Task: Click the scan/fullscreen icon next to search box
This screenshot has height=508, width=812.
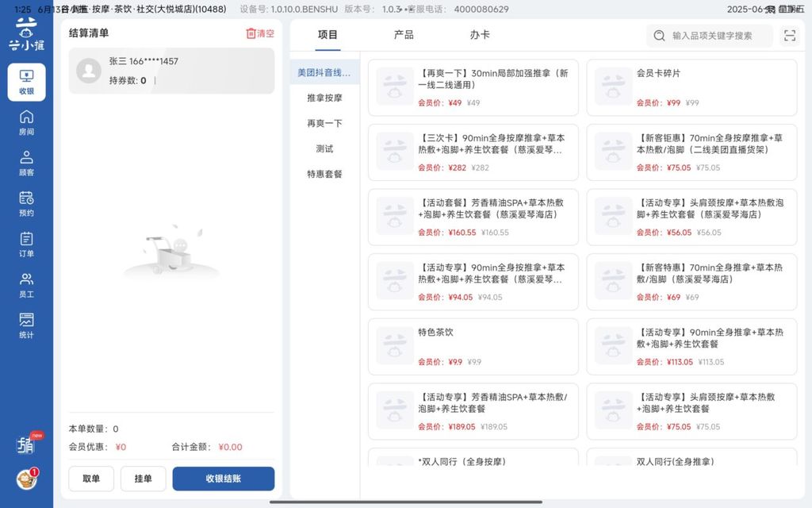Action: pos(790,35)
